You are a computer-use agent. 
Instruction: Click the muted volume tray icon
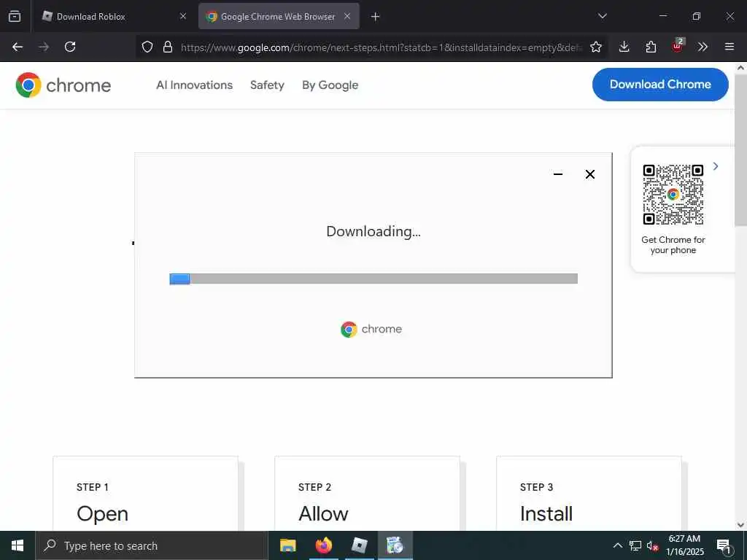(652, 545)
